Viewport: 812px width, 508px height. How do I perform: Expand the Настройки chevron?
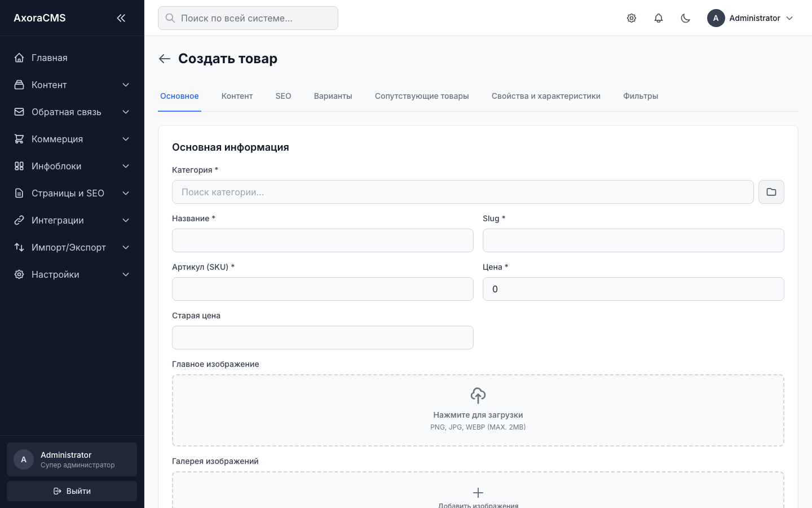[x=126, y=274]
